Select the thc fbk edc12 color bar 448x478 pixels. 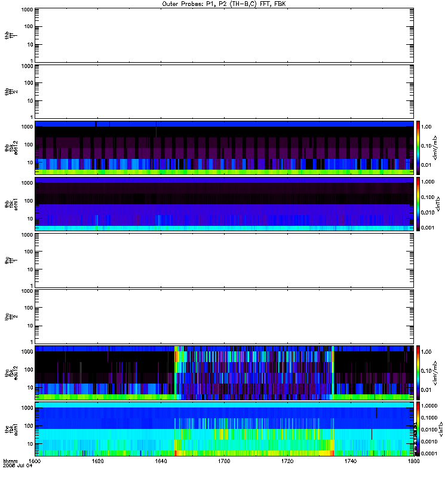pyautogui.click(x=418, y=372)
